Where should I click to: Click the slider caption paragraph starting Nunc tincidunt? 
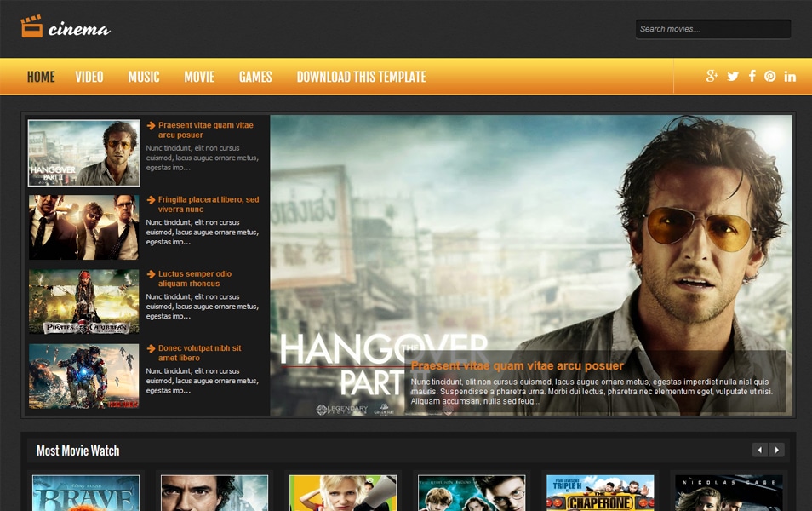(x=592, y=391)
